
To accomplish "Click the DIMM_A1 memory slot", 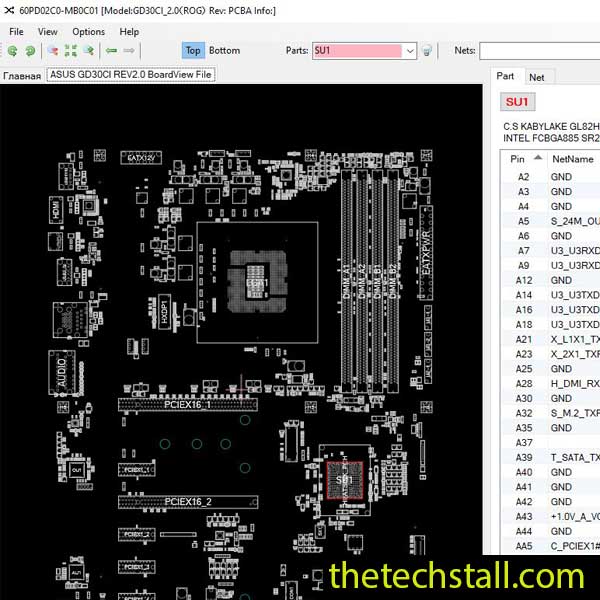I will coord(347,281).
